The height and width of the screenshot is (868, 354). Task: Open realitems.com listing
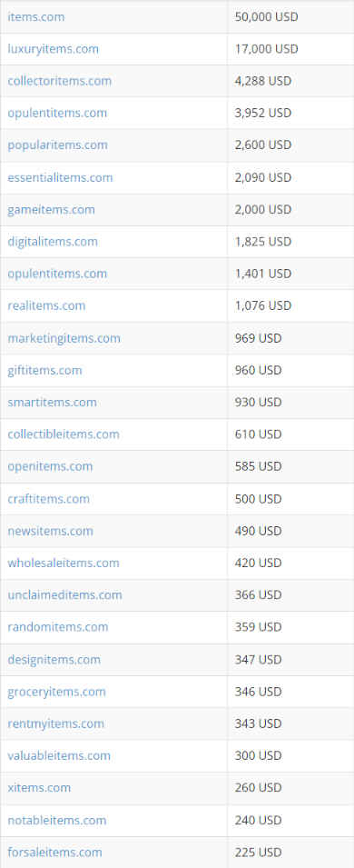[x=46, y=305]
